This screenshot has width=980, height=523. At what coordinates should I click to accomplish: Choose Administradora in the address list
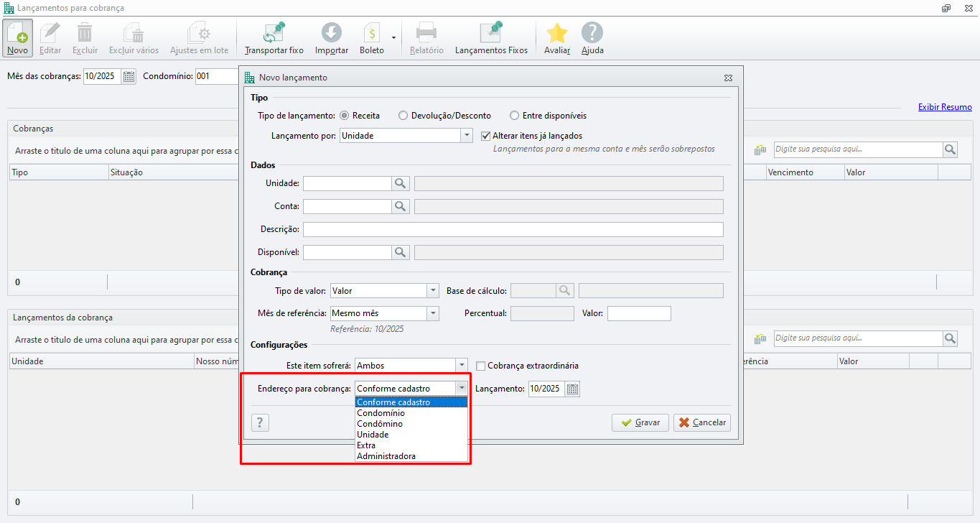pos(386,456)
